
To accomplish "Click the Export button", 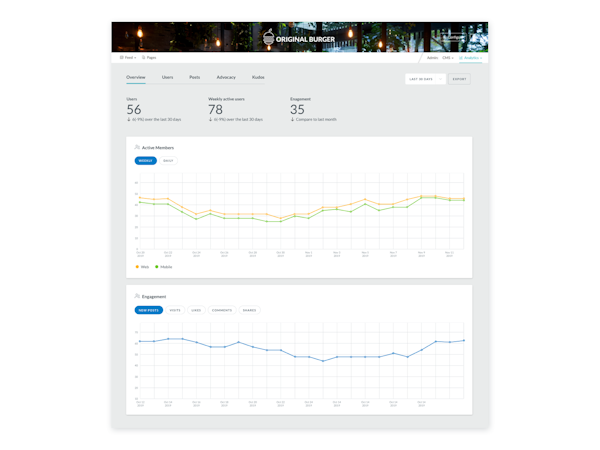I will [459, 79].
